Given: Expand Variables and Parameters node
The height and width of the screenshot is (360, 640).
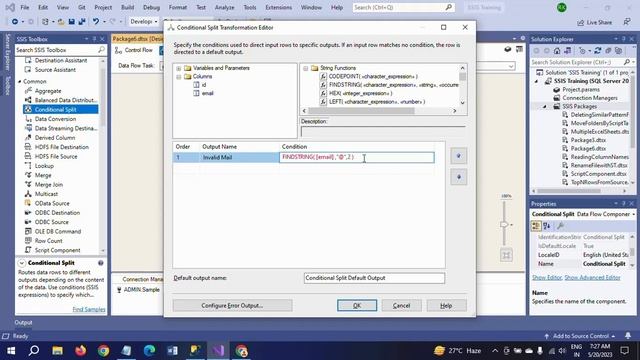Looking at the screenshot, I should 178,68.
